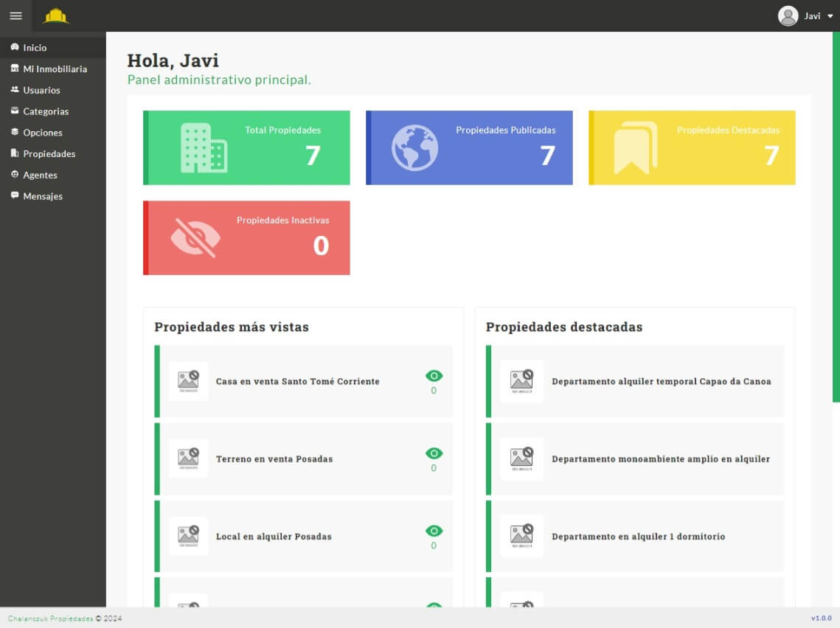Click the crossed-eye icon in Propiedades Inactivas
The width and height of the screenshot is (840, 628).
[x=195, y=237]
